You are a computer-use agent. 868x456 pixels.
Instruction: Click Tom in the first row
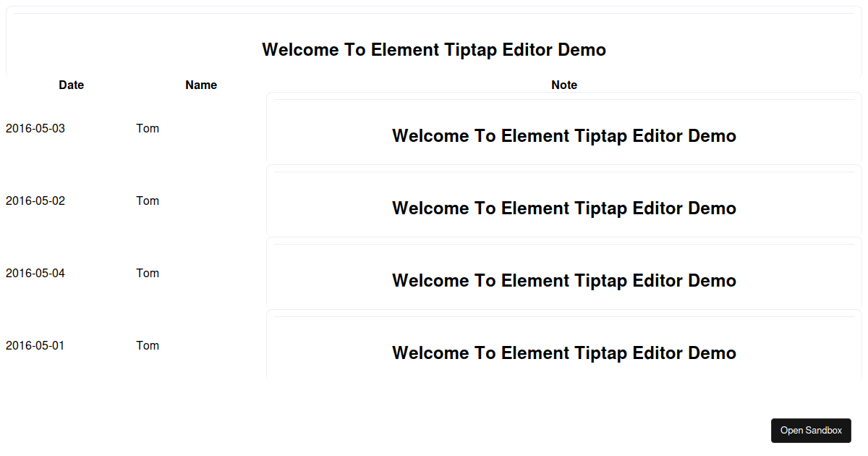(x=148, y=128)
